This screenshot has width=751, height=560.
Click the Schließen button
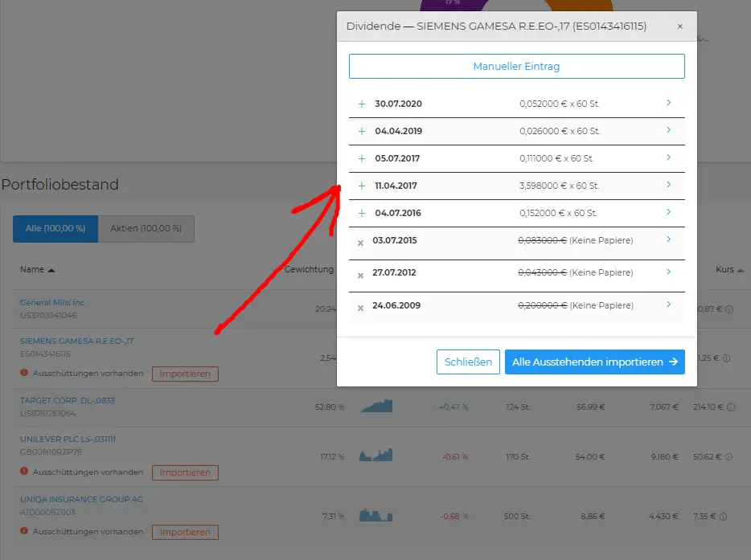click(468, 362)
